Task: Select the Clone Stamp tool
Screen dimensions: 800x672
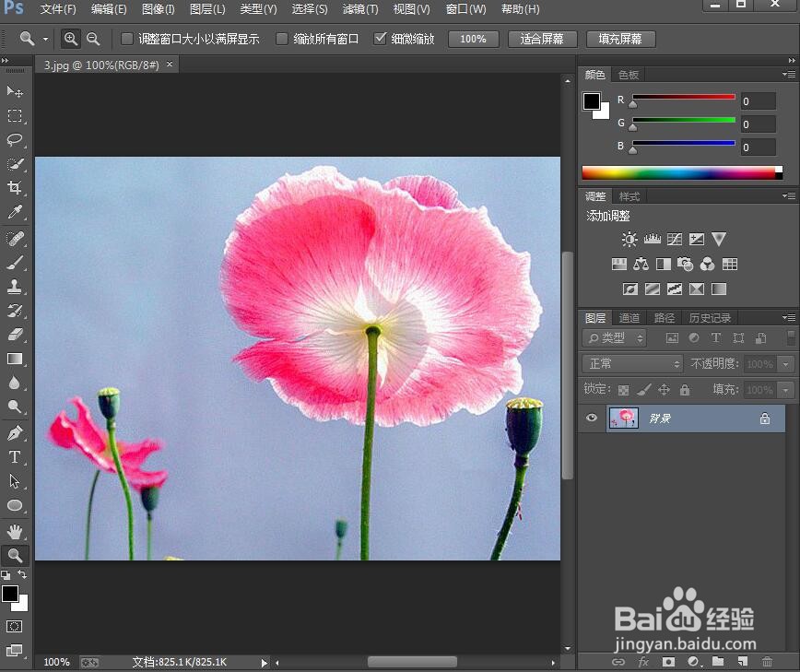Action: [15, 287]
